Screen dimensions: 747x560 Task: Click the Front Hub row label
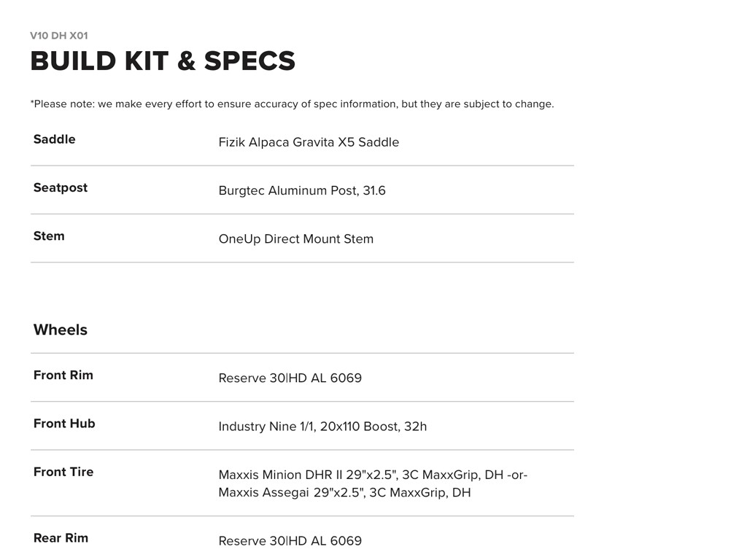(x=64, y=423)
